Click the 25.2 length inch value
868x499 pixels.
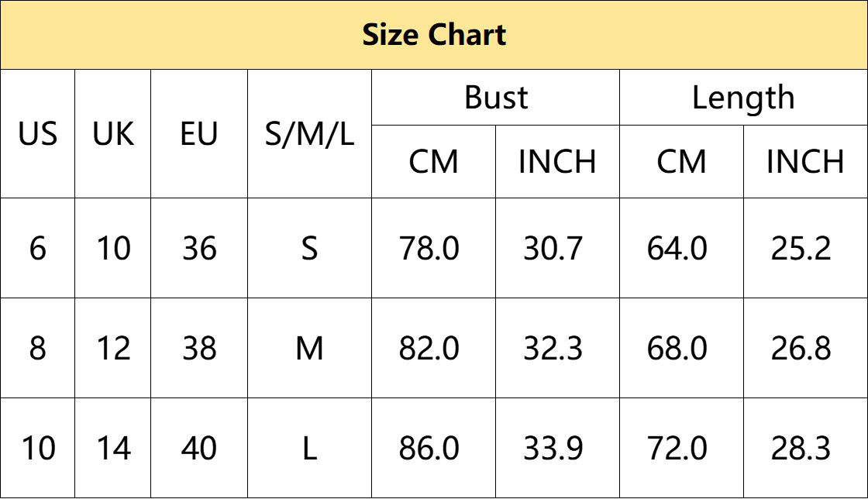click(801, 249)
